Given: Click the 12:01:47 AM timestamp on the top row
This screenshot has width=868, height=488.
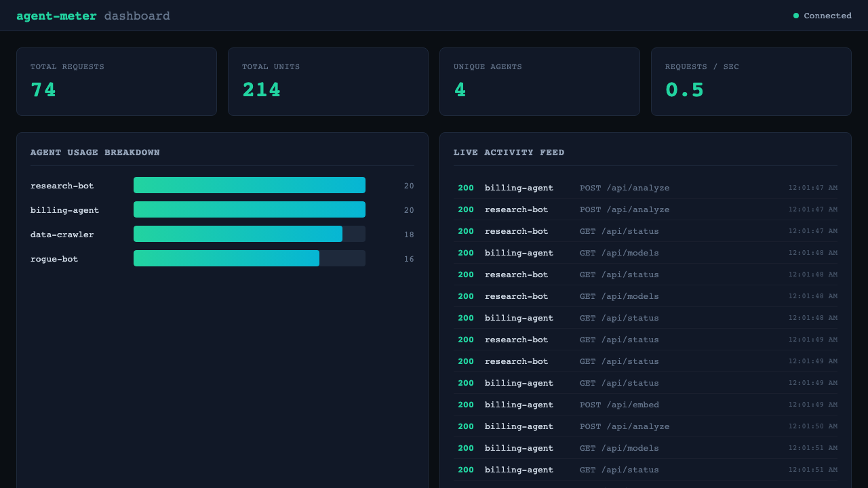Looking at the screenshot, I should 812,188.
